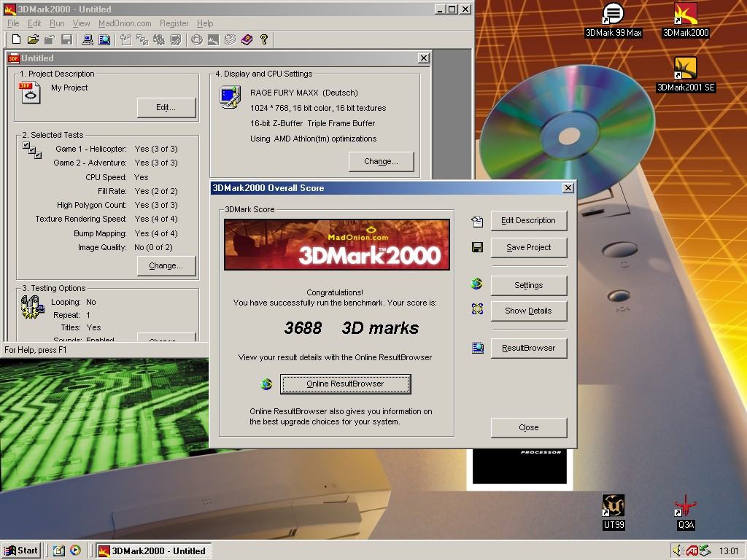Click the volume speaker tray icon
The height and width of the screenshot is (560, 747).
click(x=678, y=551)
